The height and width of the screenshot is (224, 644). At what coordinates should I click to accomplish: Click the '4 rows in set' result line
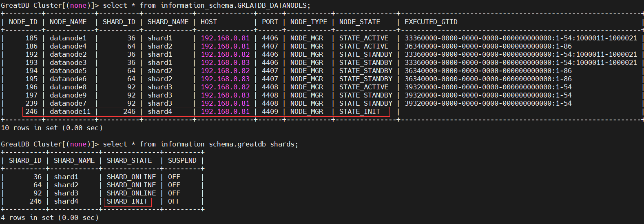pyautogui.click(x=50, y=218)
